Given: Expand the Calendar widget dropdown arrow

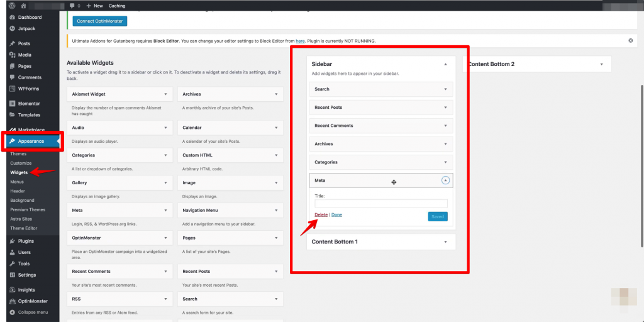Looking at the screenshot, I should pyautogui.click(x=276, y=128).
